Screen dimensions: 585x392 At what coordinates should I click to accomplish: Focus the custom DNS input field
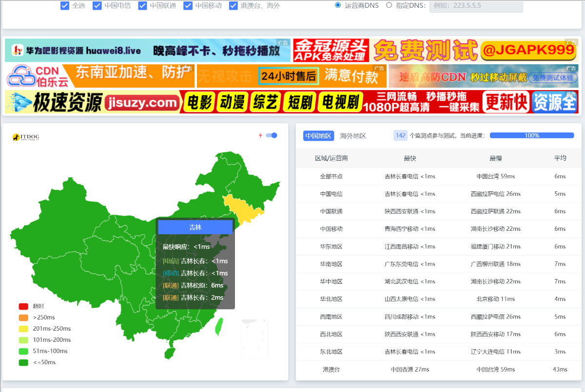coord(476,6)
